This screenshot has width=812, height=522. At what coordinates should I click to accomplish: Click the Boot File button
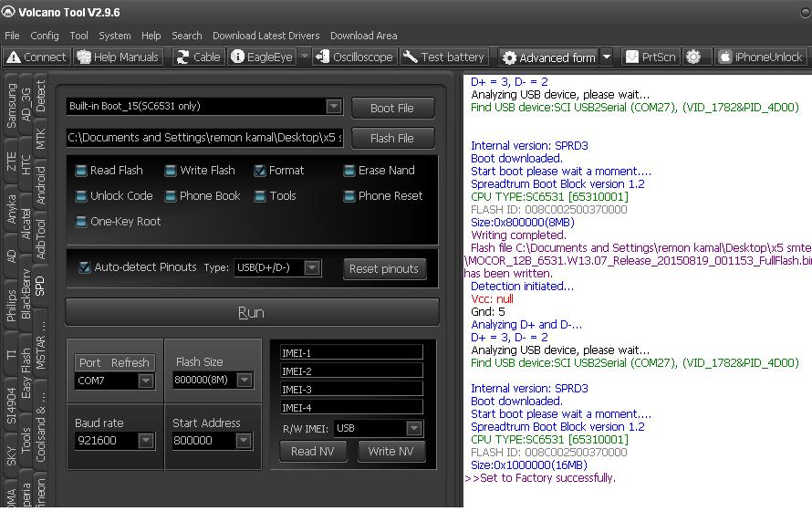click(392, 109)
